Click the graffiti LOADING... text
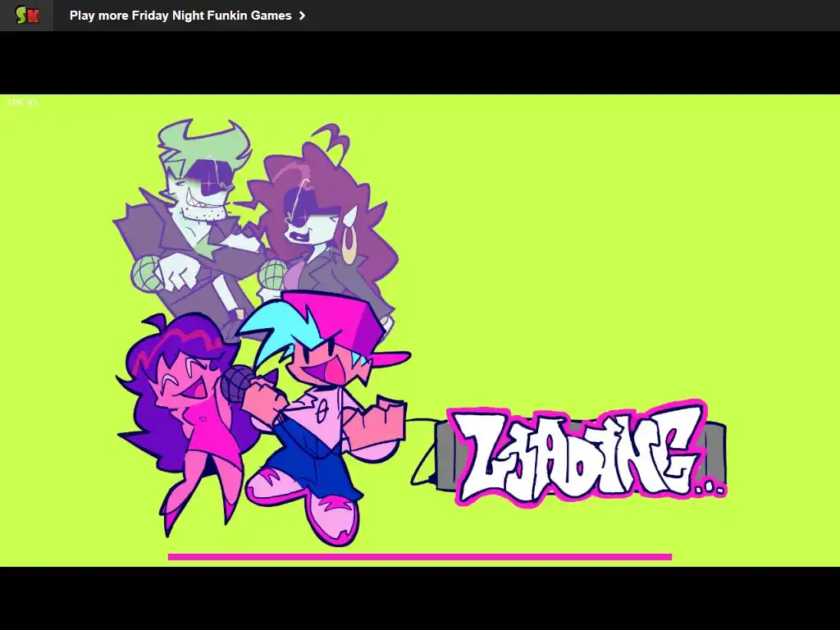 [x=587, y=454]
